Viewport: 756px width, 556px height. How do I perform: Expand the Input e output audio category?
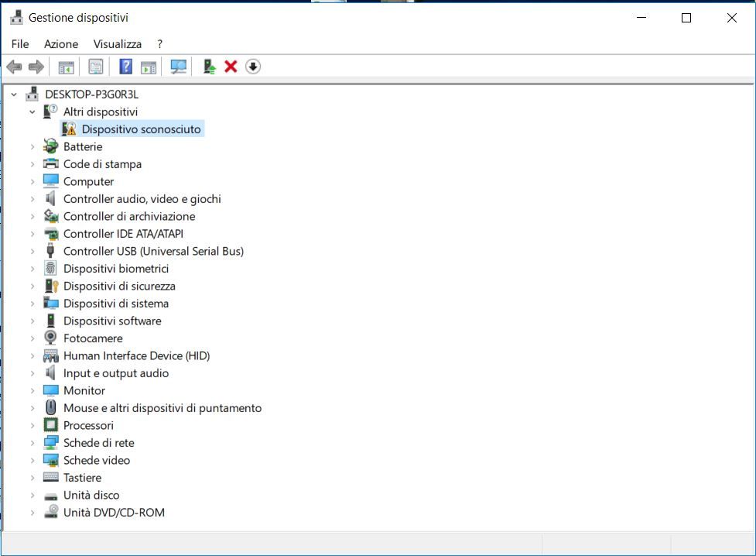(32, 373)
